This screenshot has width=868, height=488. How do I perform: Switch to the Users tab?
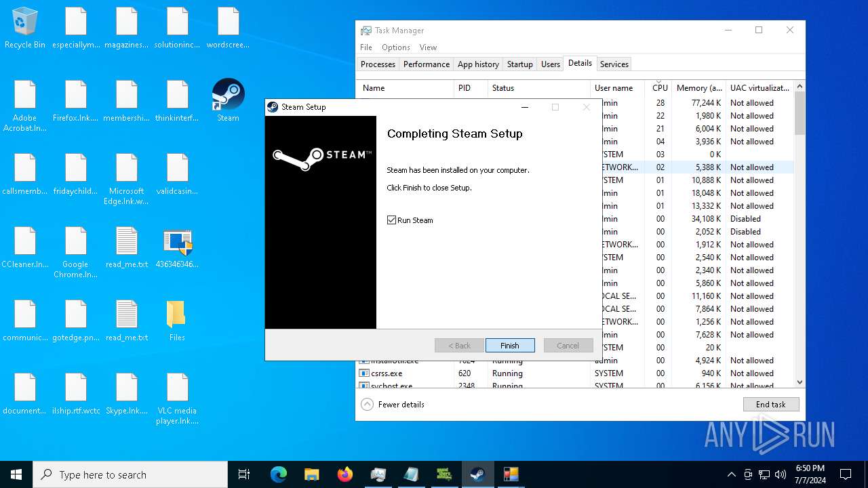point(551,64)
